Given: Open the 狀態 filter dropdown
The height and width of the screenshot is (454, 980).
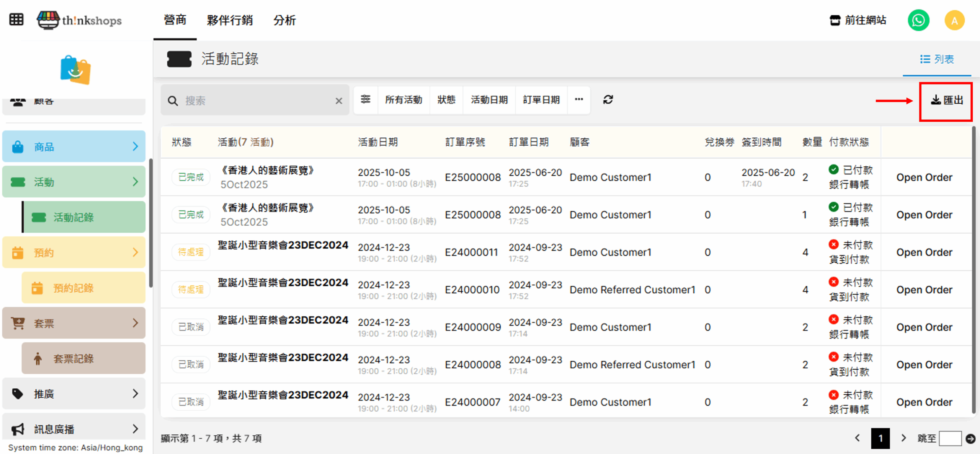Looking at the screenshot, I should point(446,100).
